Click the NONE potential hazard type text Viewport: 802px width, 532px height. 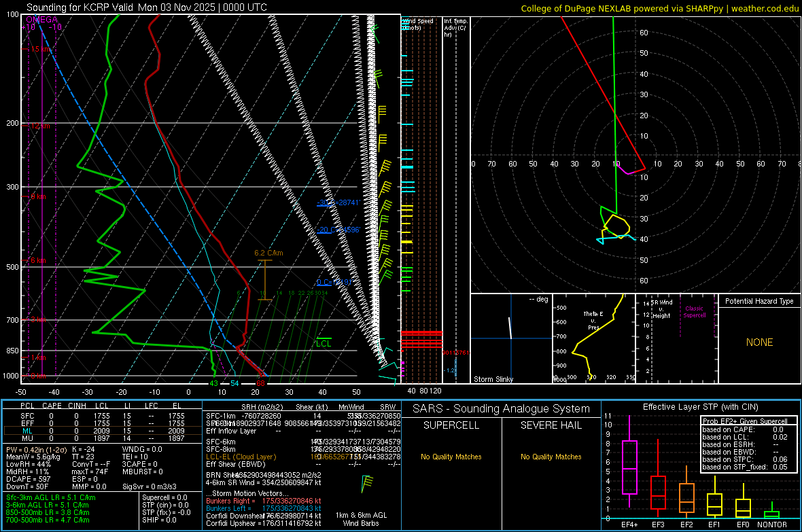pos(759,342)
